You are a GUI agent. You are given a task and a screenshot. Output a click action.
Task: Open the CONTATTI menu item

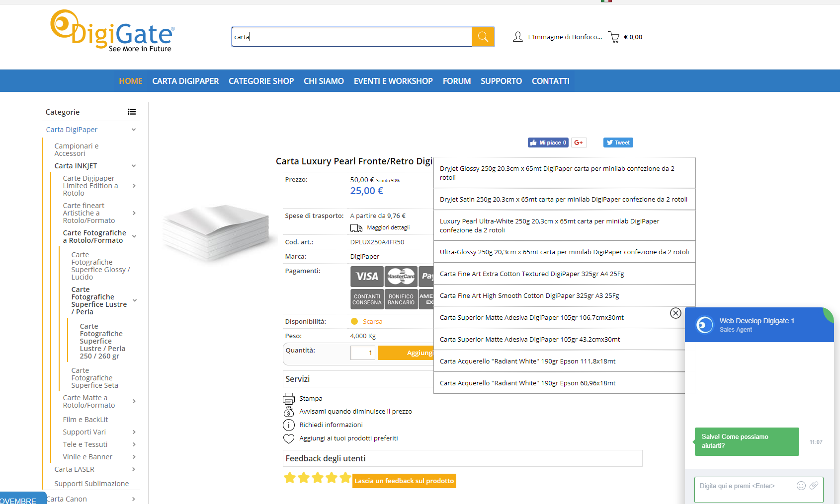tap(551, 81)
